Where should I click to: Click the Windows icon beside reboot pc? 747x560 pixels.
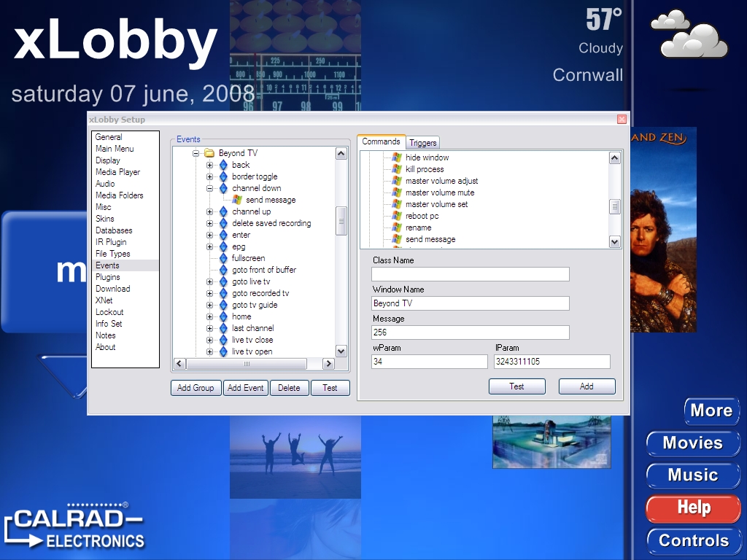tap(397, 216)
